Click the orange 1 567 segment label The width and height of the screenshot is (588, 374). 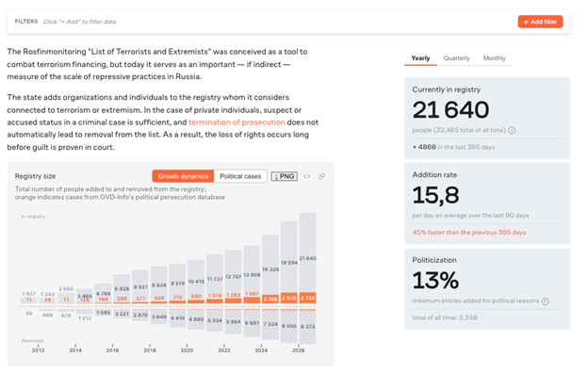click(x=252, y=294)
